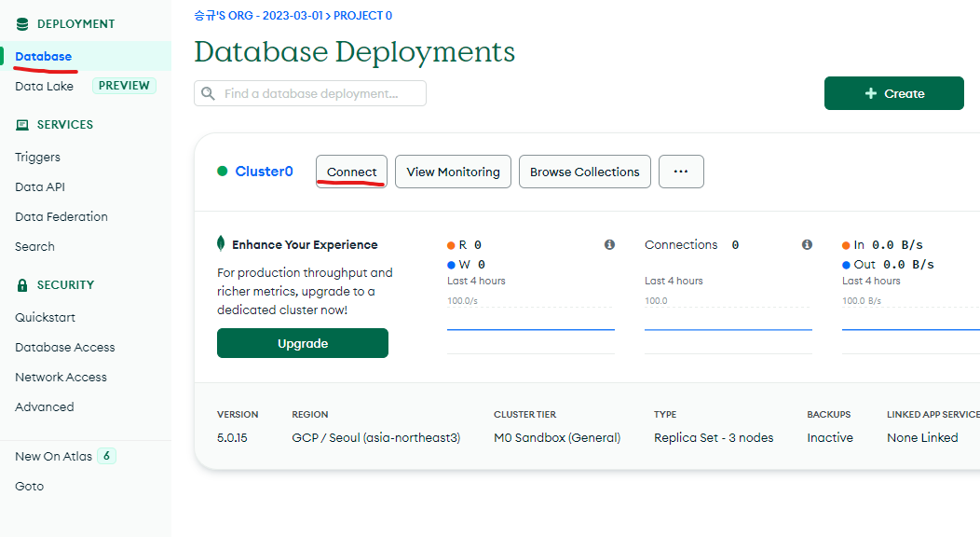Click the green Cluster0 status dot
980x537 pixels.
pos(222,172)
